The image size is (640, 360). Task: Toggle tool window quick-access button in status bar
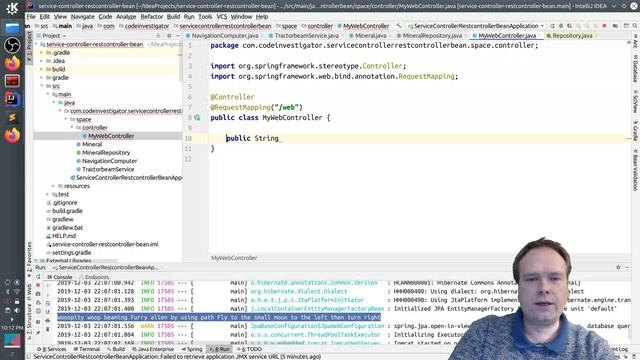pos(29,356)
